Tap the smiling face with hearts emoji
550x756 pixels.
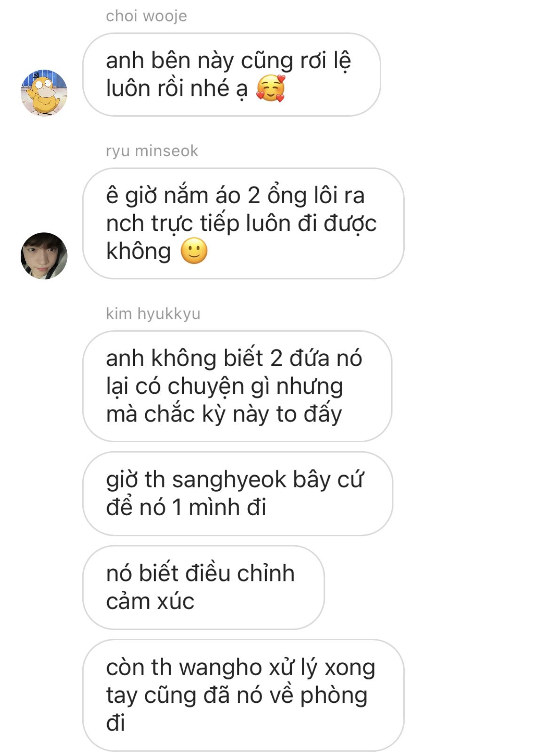[271, 88]
